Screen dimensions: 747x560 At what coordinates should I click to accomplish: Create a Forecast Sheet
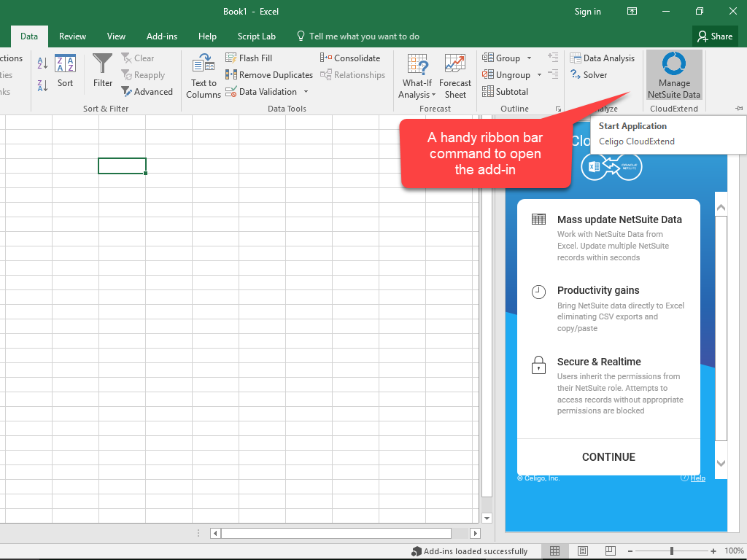[455, 76]
